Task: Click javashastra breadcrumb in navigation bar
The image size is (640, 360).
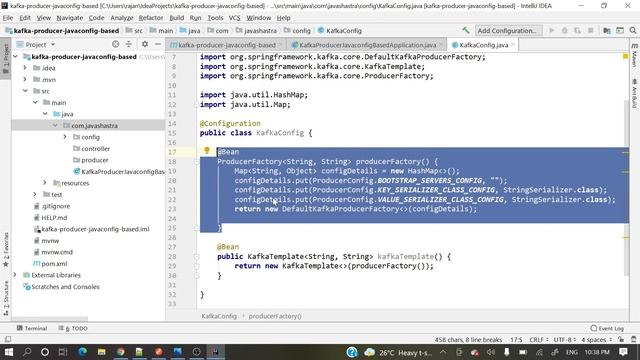Action: tap(256, 31)
